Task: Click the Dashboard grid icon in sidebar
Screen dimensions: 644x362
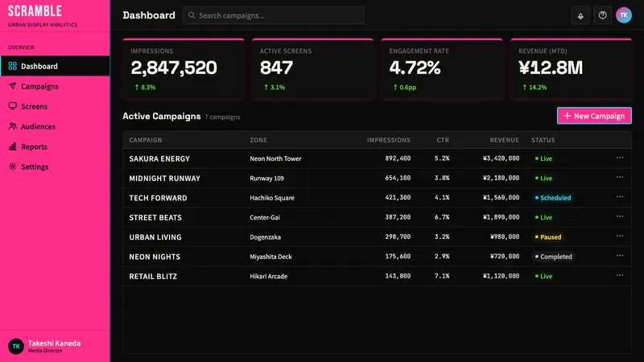Action: pos(13,66)
